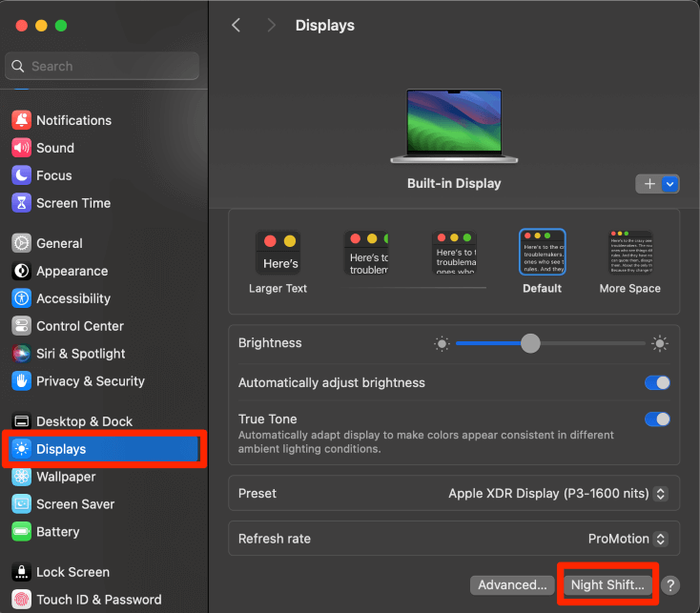
Task: Choose the middle resolution thumbnail
Action: click(x=454, y=252)
